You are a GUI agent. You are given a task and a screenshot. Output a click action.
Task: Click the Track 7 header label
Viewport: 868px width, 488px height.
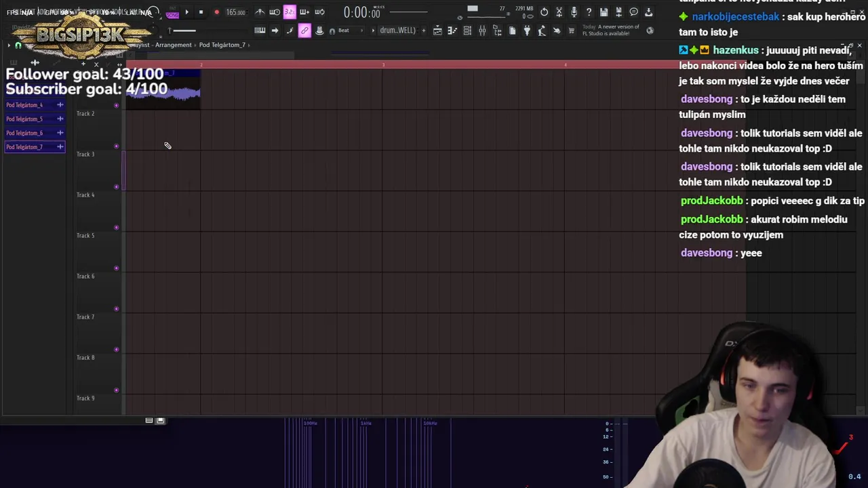pyautogui.click(x=85, y=317)
